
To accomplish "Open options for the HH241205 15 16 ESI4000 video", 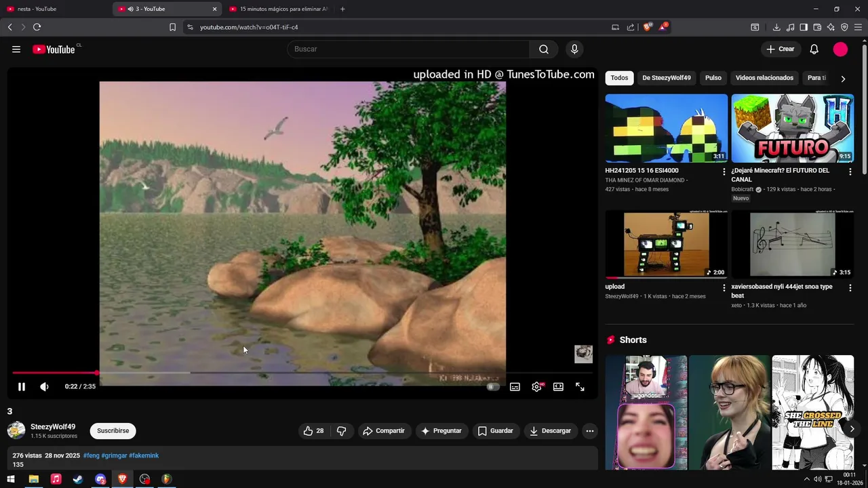I will point(724,172).
